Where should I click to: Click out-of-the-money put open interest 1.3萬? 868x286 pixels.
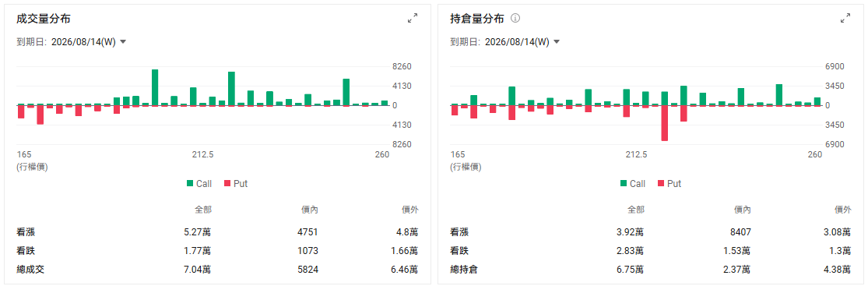pyautogui.click(x=841, y=251)
